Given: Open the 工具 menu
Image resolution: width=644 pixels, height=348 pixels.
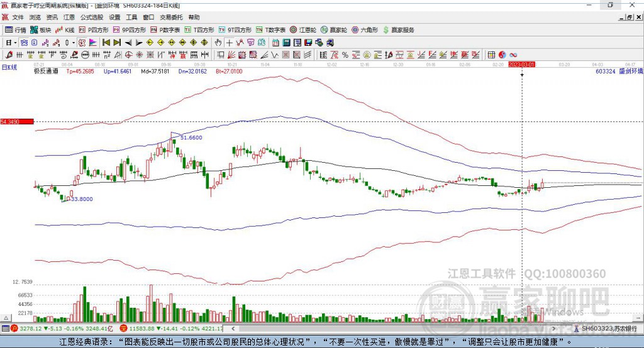Looking at the screenshot, I should pyautogui.click(x=131, y=17).
